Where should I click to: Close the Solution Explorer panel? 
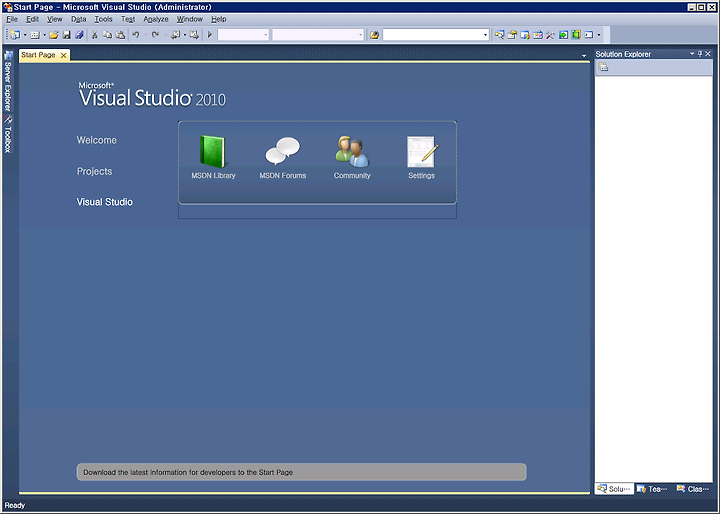click(708, 54)
